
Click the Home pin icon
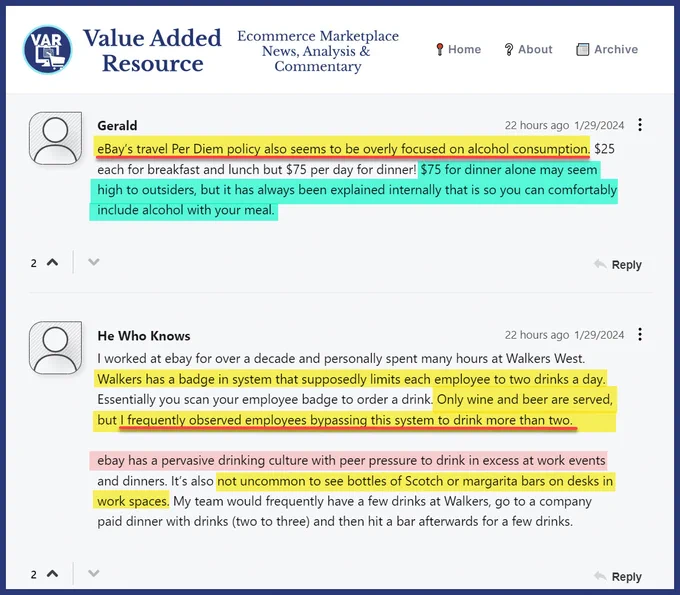[440, 49]
